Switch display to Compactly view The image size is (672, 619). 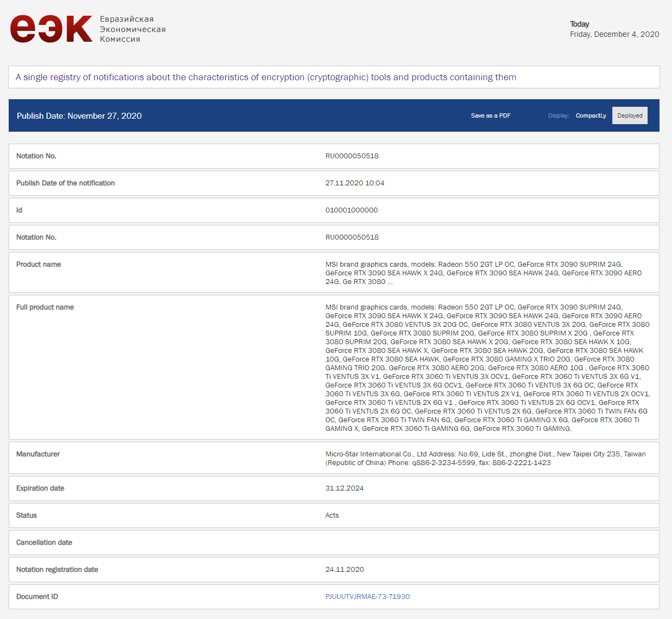pos(591,115)
